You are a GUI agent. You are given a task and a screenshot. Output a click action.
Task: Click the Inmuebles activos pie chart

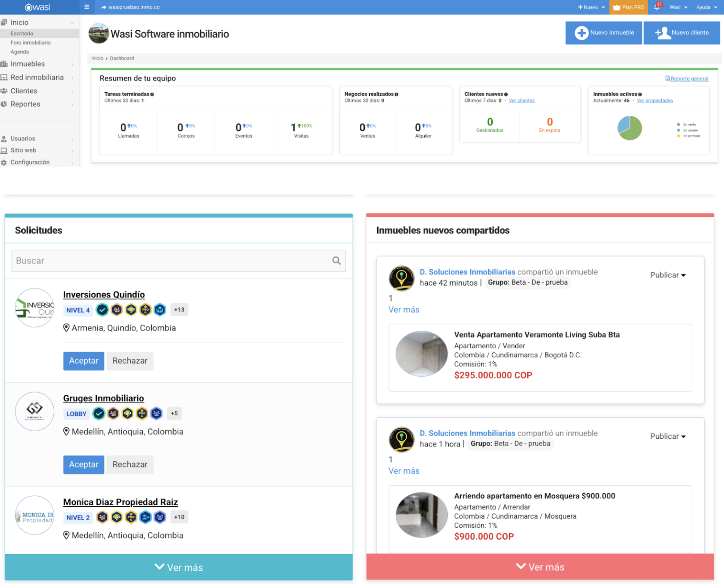[x=630, y=128]
